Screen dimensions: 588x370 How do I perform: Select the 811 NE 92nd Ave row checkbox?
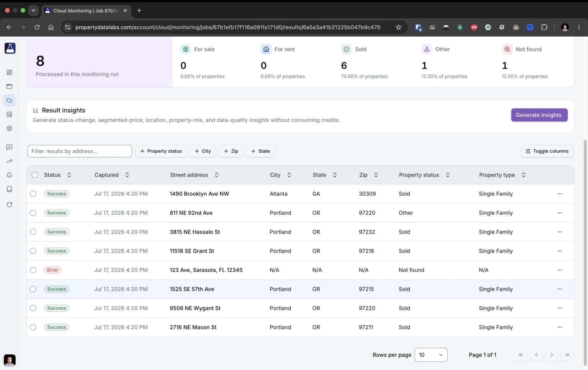coord(33,213)
